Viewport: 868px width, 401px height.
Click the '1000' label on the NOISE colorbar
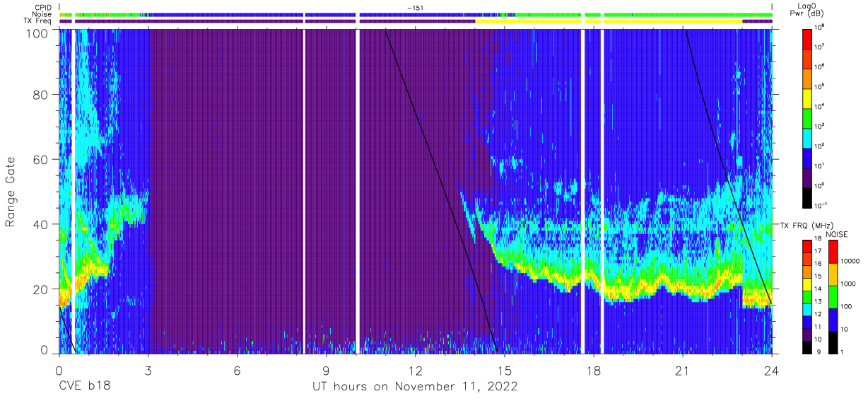(848, 286)
